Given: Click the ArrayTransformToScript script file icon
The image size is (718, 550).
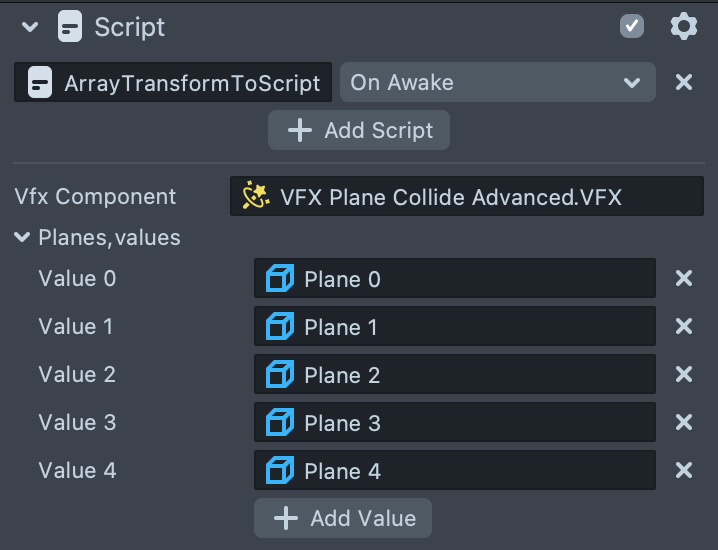Looking at the screenshot, I should [x=40, y=82].
